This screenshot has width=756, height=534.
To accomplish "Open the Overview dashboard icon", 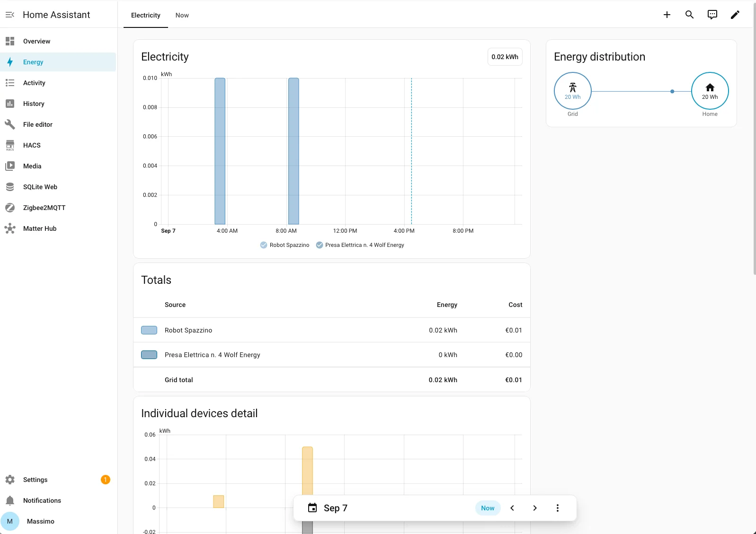I will pos(10,41).
